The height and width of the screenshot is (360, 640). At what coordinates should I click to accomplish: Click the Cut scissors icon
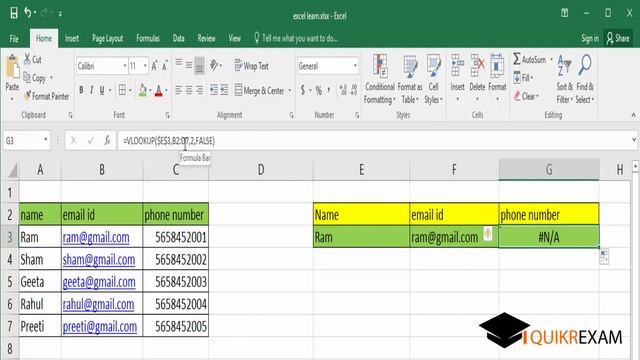27,59
